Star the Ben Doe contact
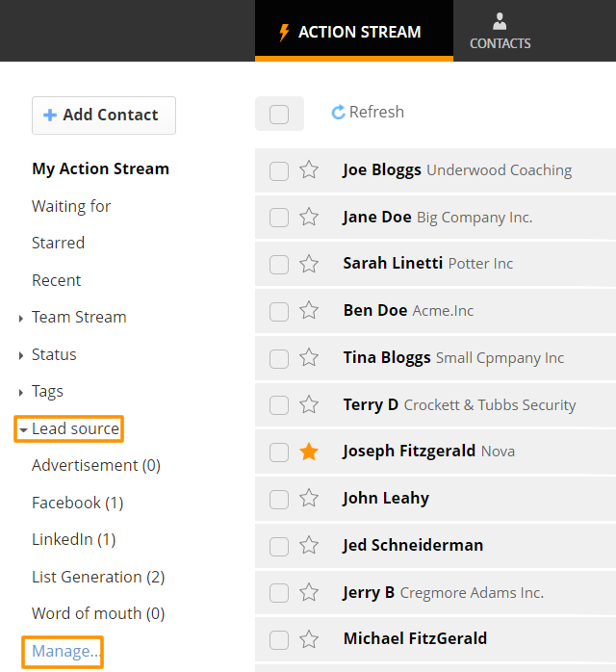 (x=309, y=310)
